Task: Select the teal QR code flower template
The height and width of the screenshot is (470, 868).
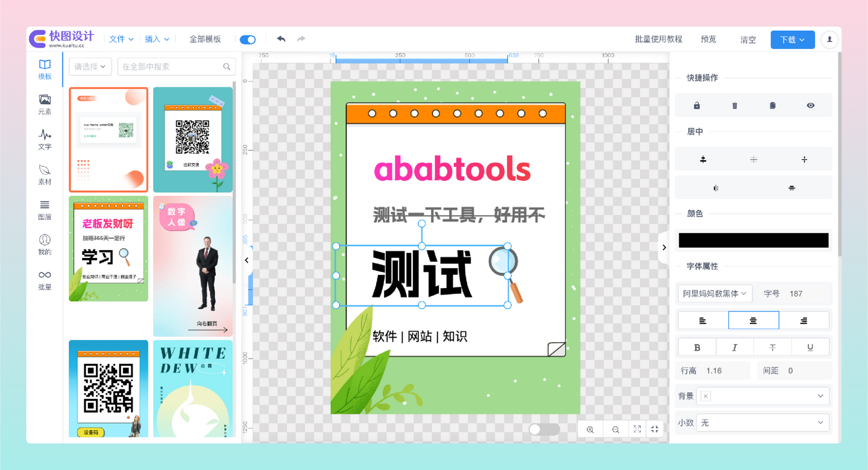Action: tap(193, 140)
